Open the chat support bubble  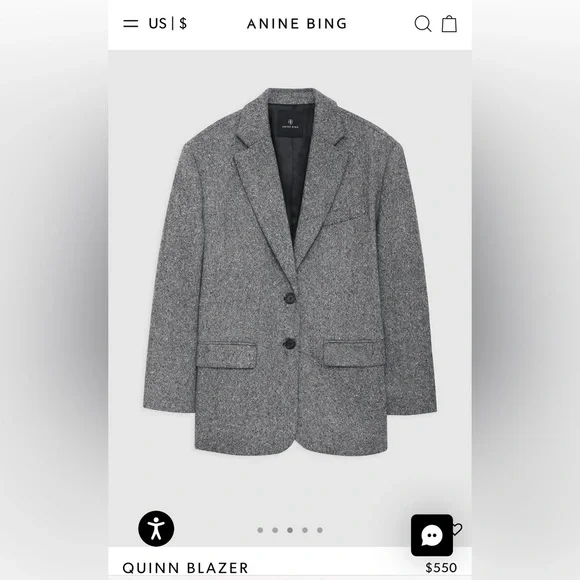point(432,535)
